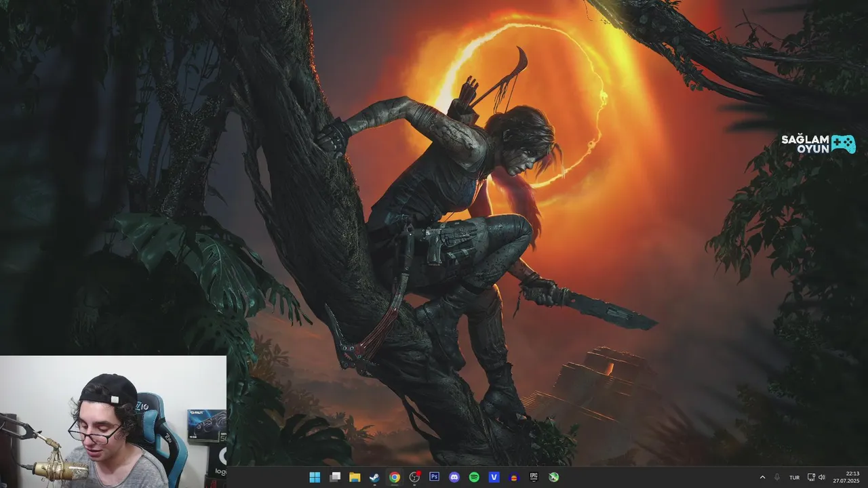The image size is (868, 488).
Task: Open network settings from the tray
Action: pyautogui.click(x=811, y=477)
